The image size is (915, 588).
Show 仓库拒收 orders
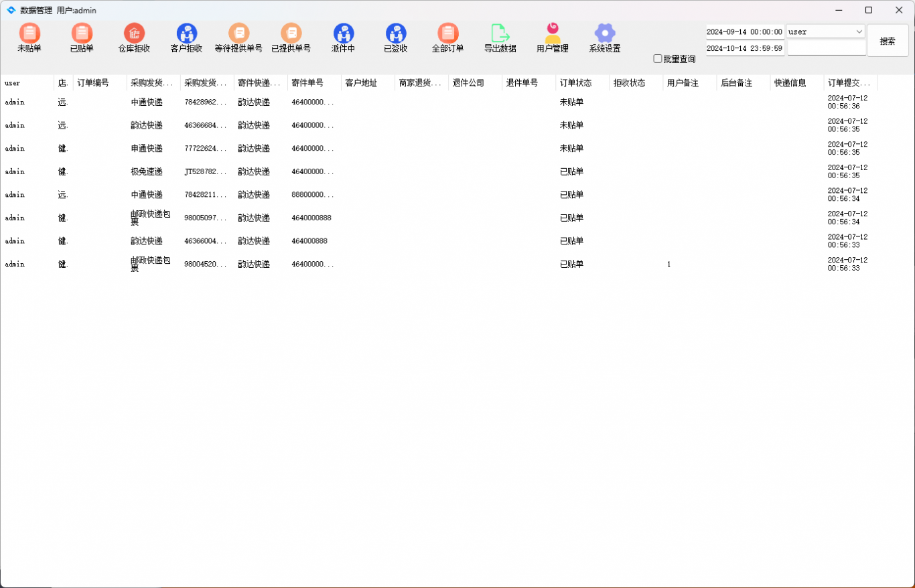coord(134,38)
